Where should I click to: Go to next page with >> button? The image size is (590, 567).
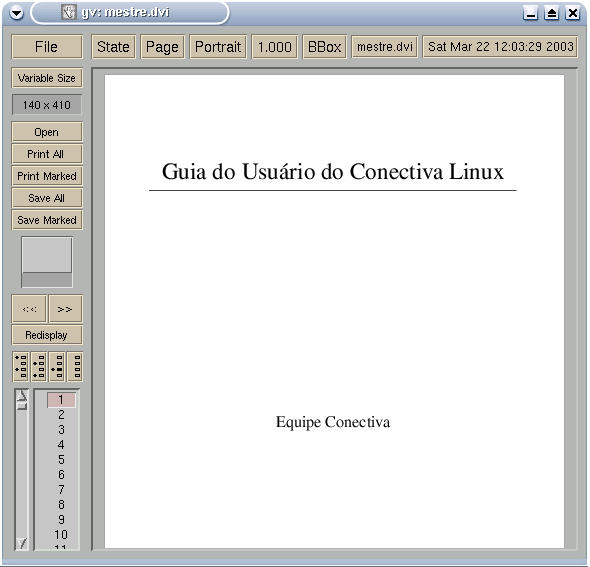pyautogui.click(x=65, y=309)
